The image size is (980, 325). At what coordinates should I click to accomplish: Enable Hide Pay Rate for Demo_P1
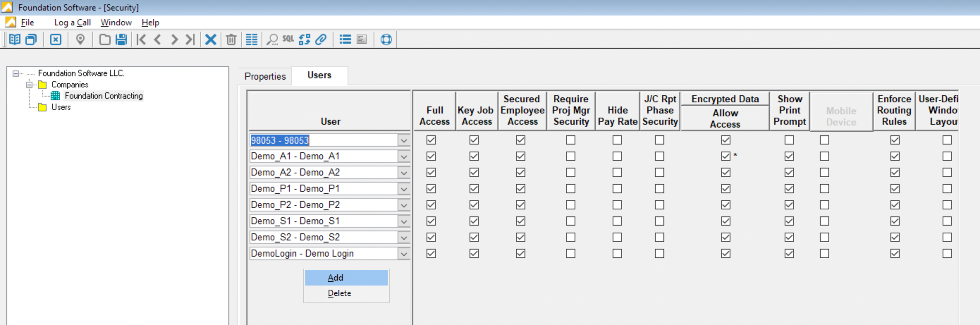tap(617, 189)
